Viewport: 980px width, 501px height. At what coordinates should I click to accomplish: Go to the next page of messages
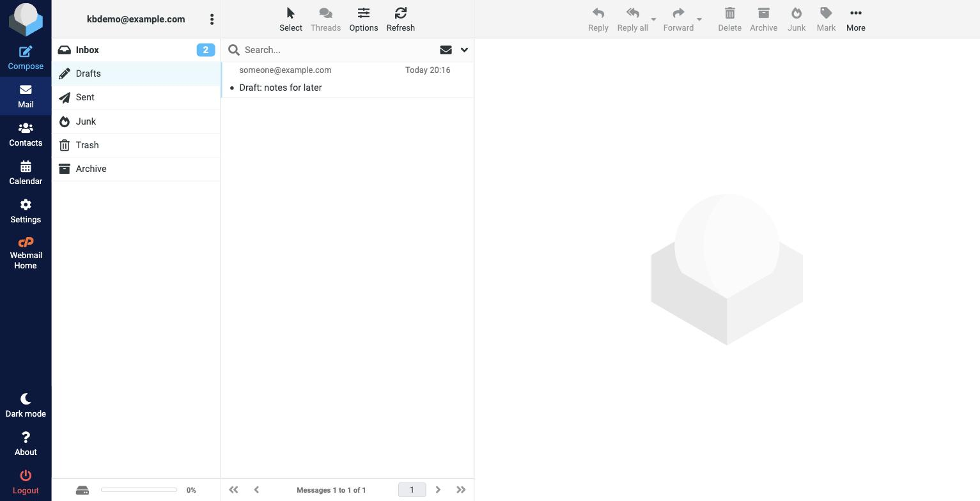(x=438, y=490)
